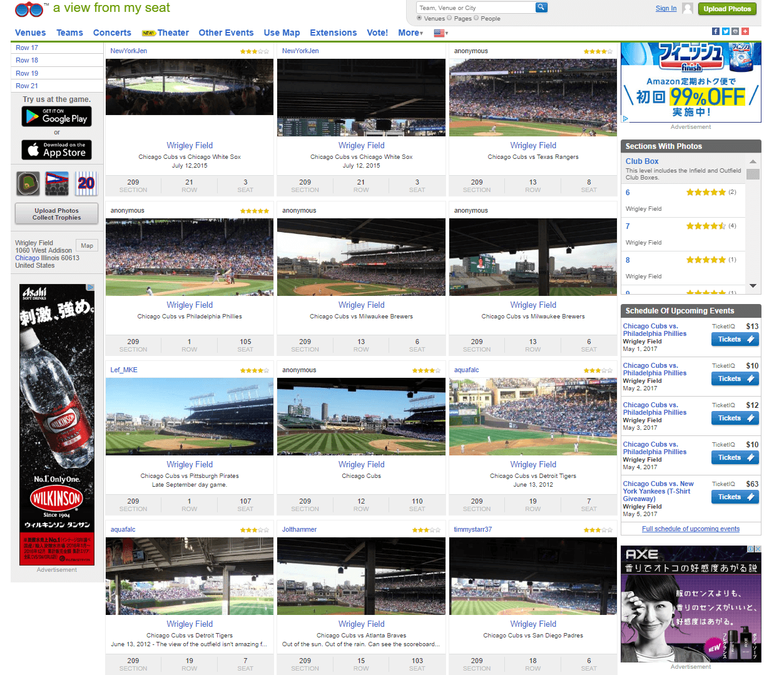
Task: Select the Pages search radio button
Action: 449,18
